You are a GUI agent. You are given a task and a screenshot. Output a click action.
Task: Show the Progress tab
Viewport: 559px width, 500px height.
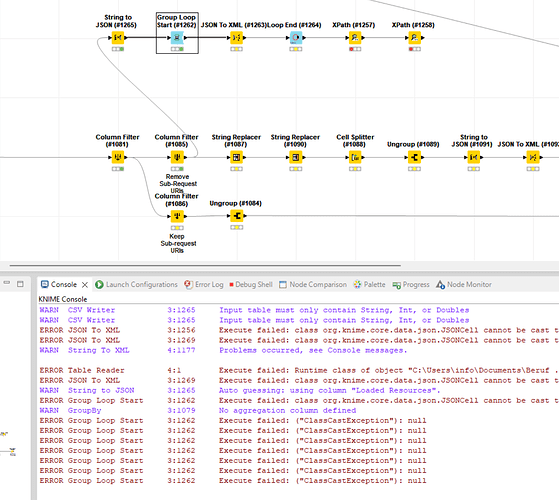411,284
